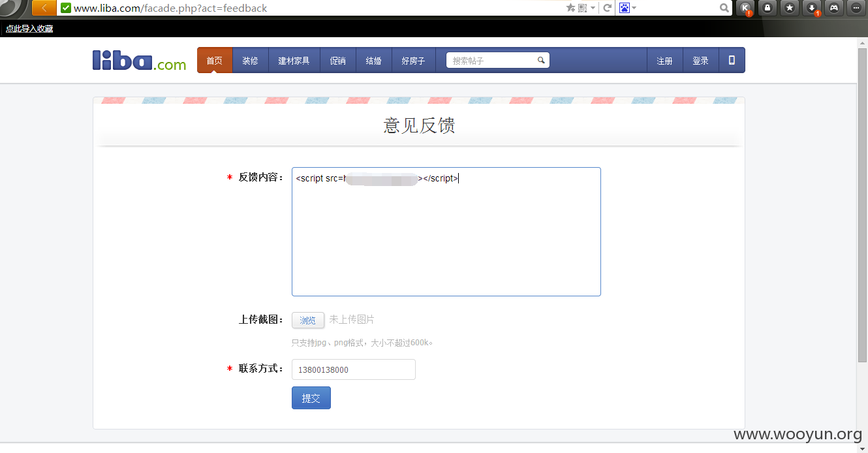Click the browser back arrow button
Screen dimensions: 868x453
click(x=44, y=8)
